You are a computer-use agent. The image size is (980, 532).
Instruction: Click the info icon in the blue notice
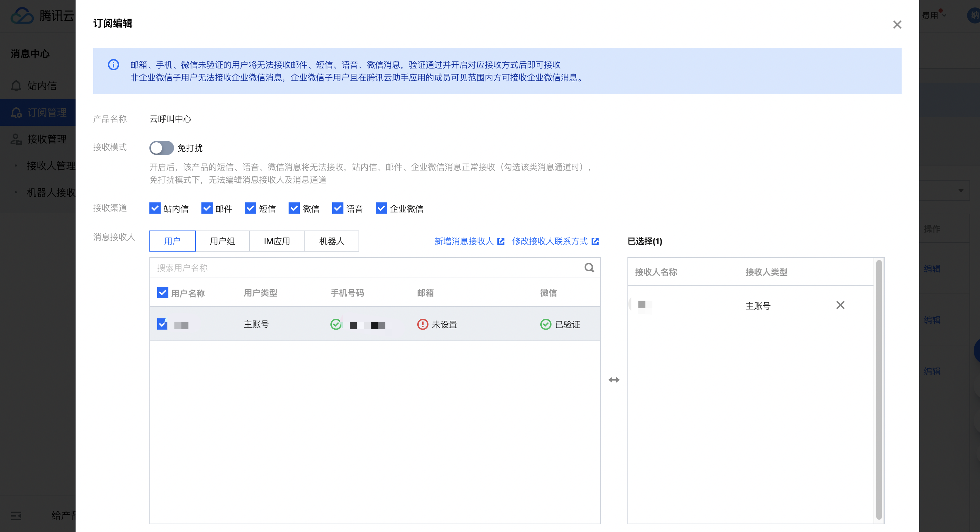[114, 65]
